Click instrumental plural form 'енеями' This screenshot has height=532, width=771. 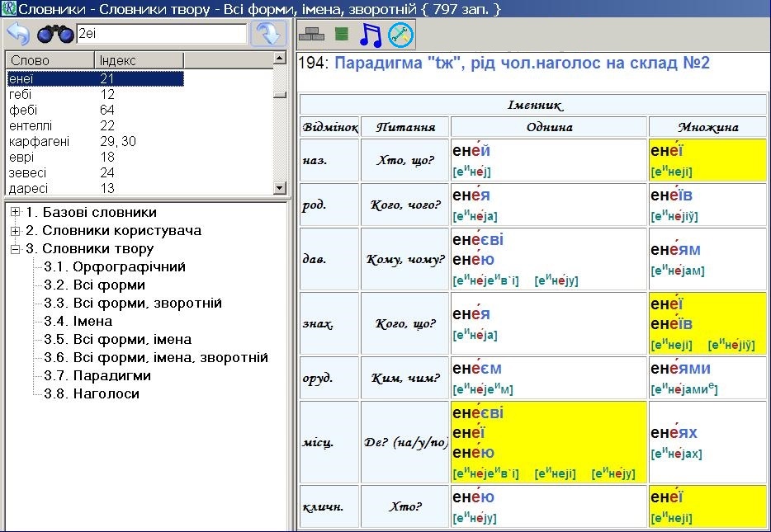(x=680, y=368)
